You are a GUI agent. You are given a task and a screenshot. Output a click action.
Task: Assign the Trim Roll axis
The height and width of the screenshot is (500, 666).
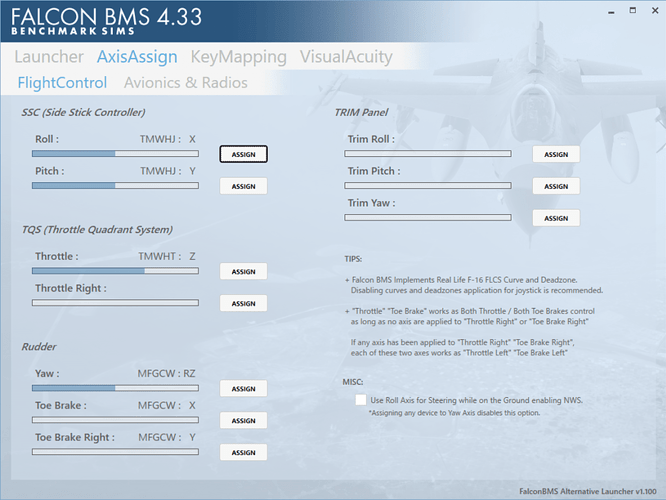click(x=556, y=154)
